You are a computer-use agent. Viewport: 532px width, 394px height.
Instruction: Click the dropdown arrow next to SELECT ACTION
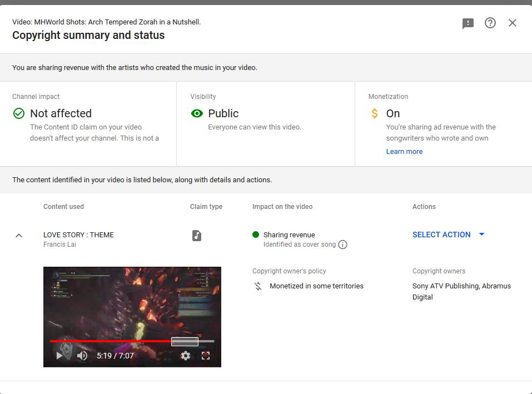481,235
